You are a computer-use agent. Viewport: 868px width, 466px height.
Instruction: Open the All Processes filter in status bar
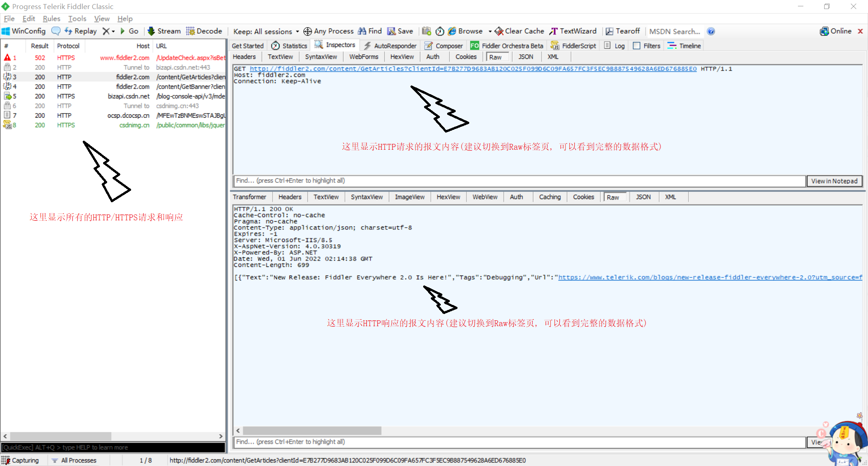(x=74, y=461)
